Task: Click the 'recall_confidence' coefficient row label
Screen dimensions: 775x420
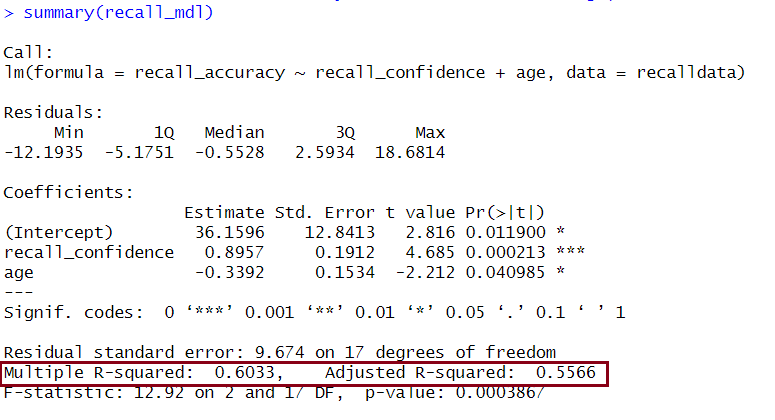Action: (89, 252)
